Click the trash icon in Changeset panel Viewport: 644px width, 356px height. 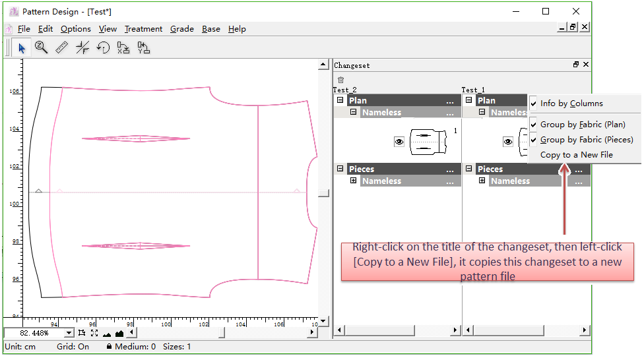pos(340,80)
